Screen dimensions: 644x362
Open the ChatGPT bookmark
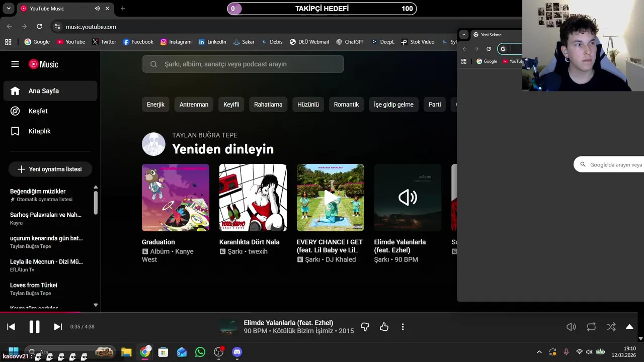pyautogui.click(x=350, y=42)
